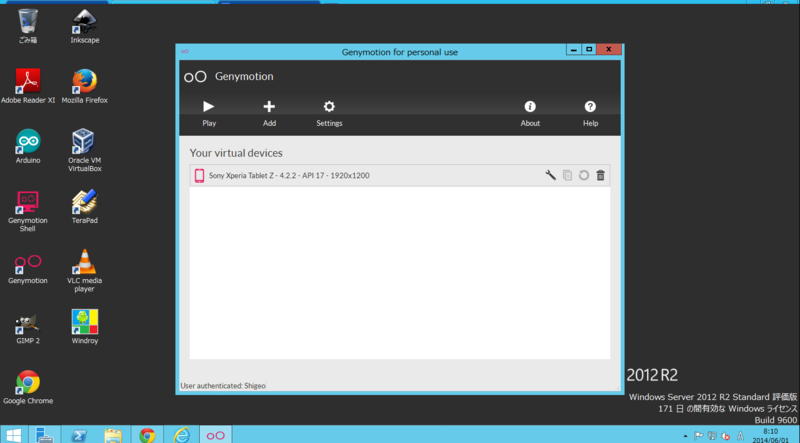Open Chrome from the taskbar
The image size is (800, 443).
coord(147,435)
